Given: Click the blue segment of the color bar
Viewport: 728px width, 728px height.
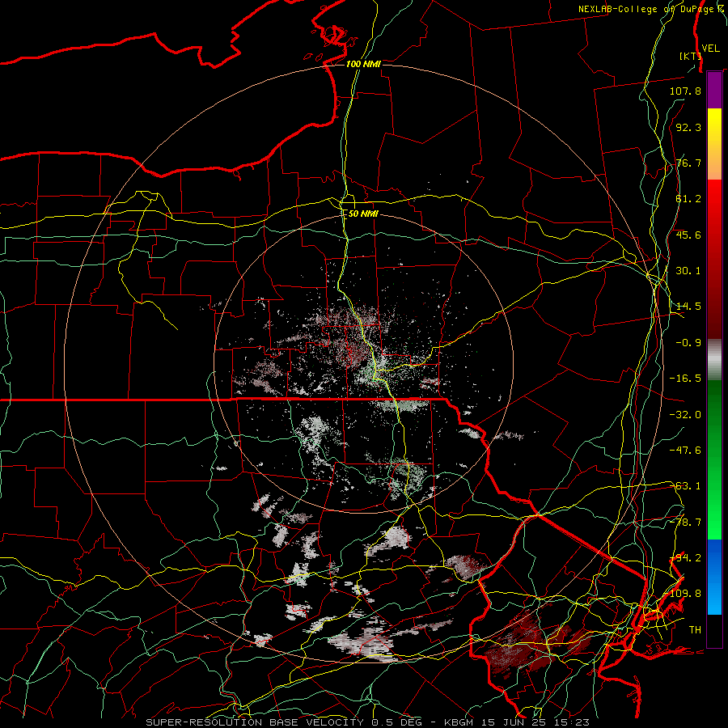Looking at the screenshot, I should click(x=714, y=577).
